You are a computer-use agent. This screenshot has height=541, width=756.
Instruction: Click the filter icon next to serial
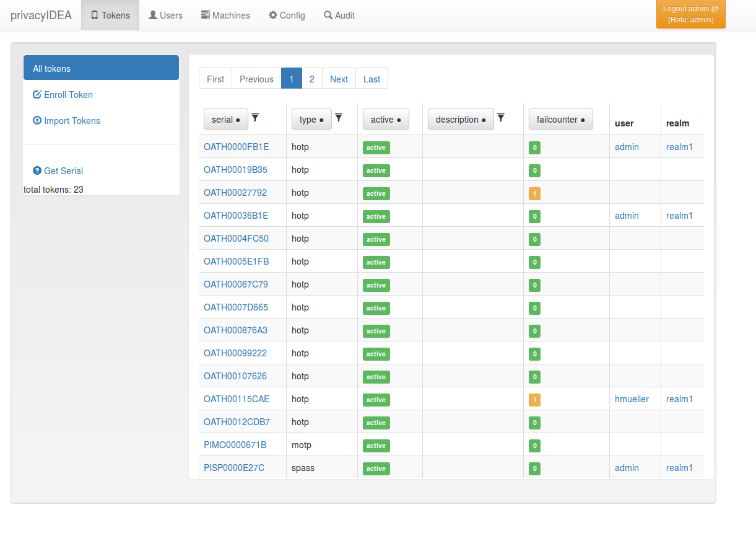pos(255,118)
